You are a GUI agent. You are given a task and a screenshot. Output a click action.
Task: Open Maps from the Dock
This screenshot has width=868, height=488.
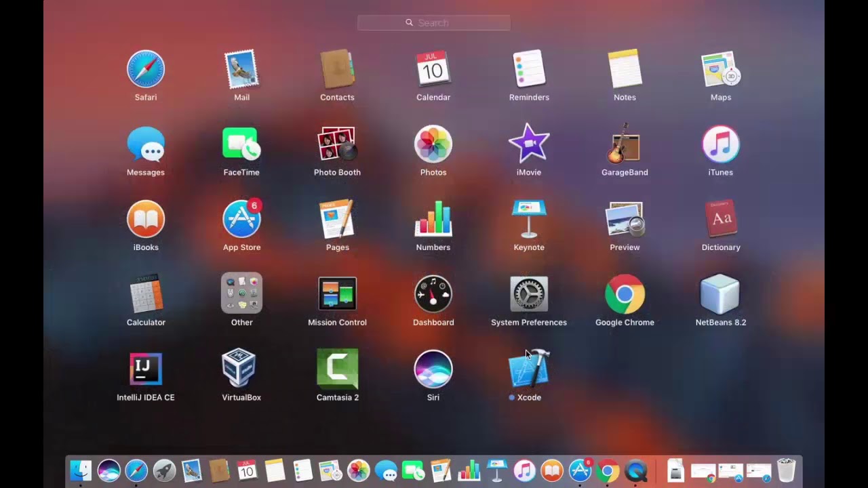(x=330, y=470)
